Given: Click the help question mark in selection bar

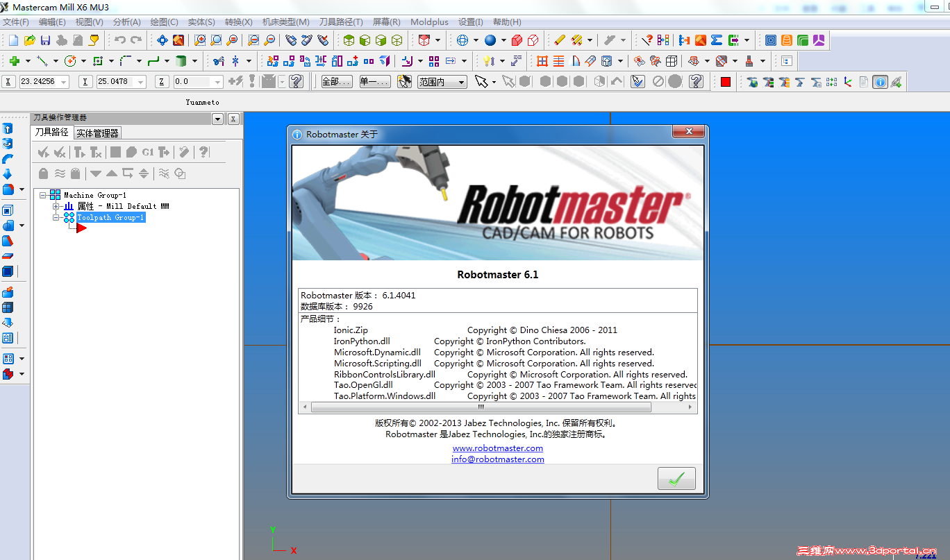Looking at the screenshot, I should coord(697,82).
